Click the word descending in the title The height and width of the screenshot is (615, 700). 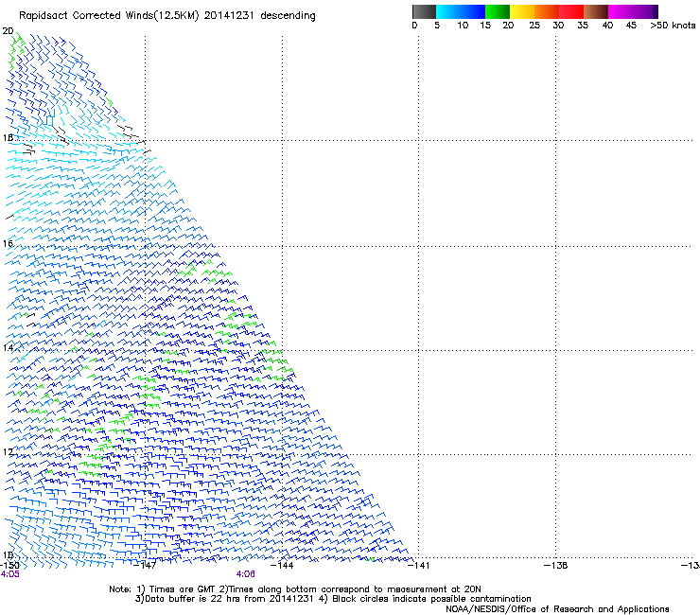tap(288, 16)
